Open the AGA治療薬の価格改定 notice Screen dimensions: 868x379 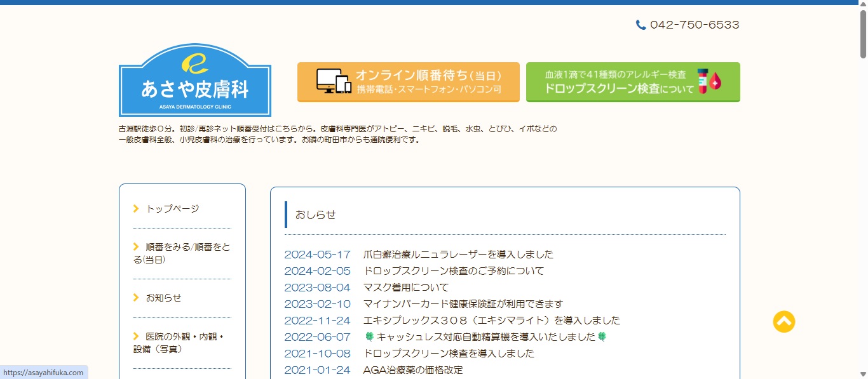412,370
